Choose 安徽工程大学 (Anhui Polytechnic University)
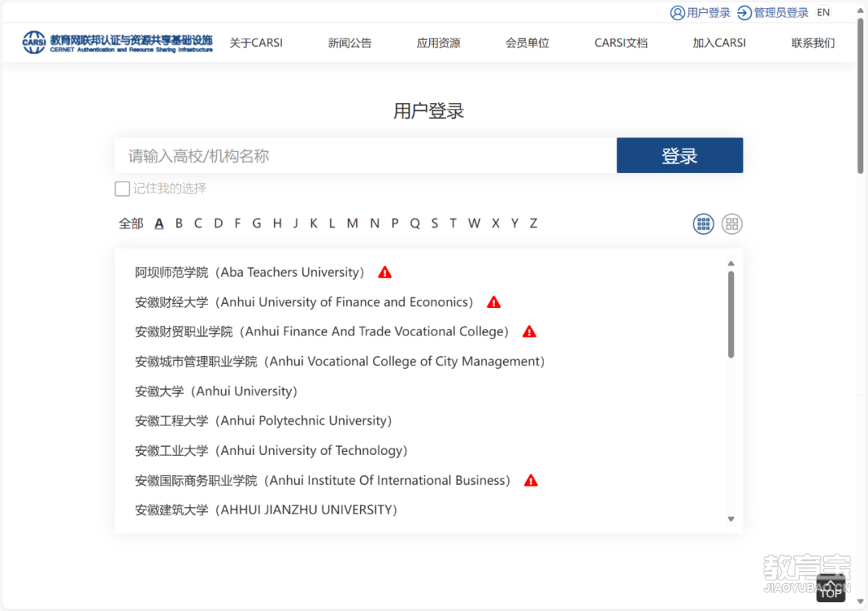Image resolution: width=868 pixels, height=611 pixels. (x=263, y=420)
